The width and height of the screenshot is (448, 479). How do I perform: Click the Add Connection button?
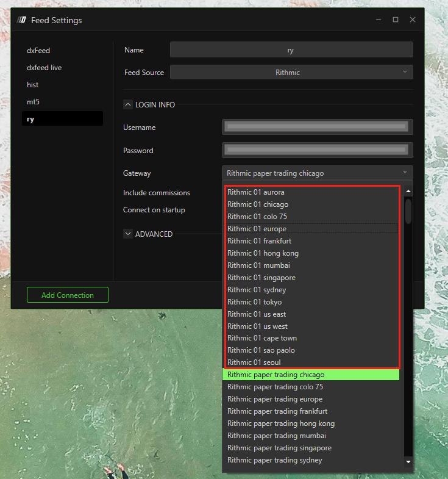click(68, 295)
